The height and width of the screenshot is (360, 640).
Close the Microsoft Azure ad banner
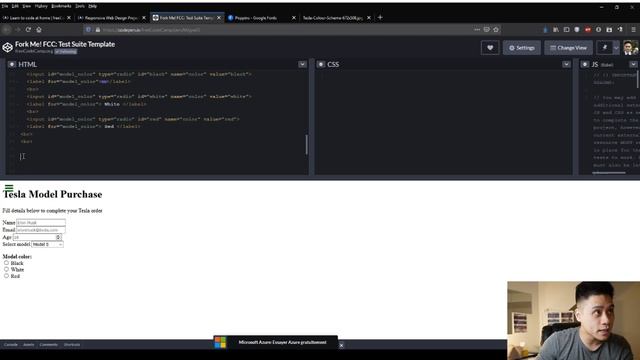tap(341, 345)
